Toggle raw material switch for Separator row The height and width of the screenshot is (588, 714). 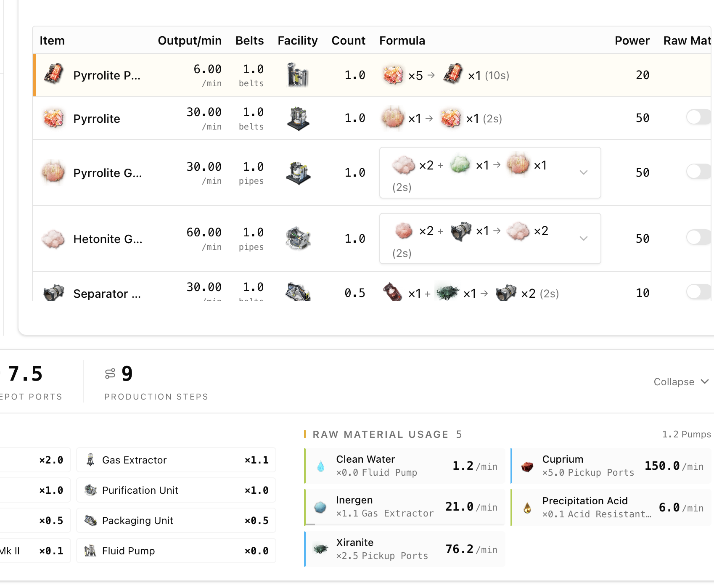pos(699,291)
